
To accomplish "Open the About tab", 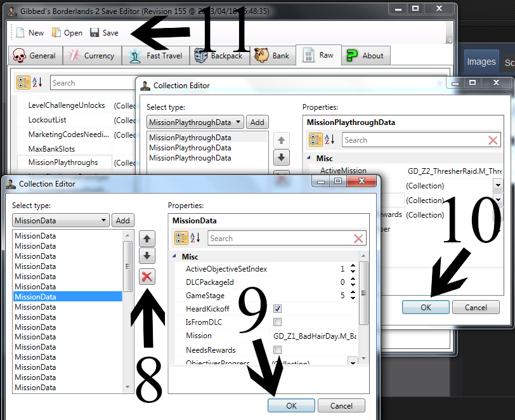I will tap(366, 56).
